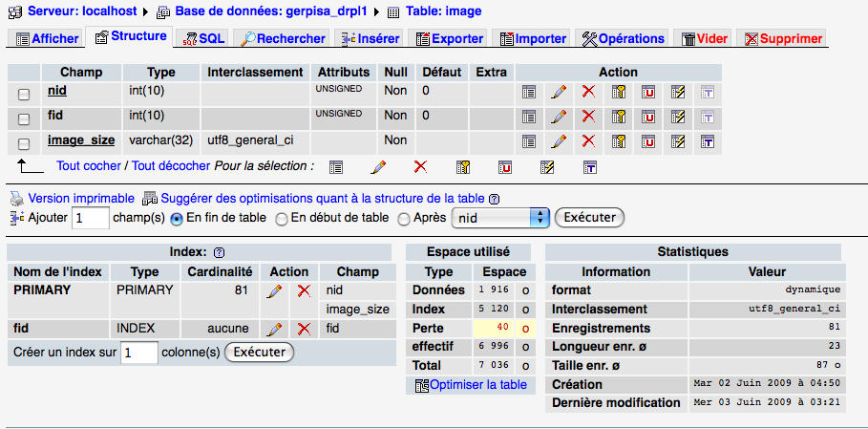Select the 'En début de table' radio option

pyautogui.click(x=282, y=219)
